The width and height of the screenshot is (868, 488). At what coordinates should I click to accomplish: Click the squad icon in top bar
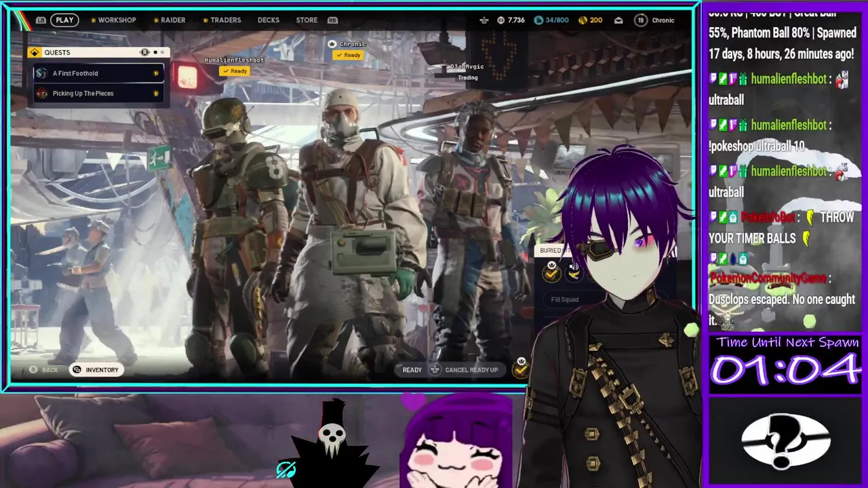click(484, 20)
